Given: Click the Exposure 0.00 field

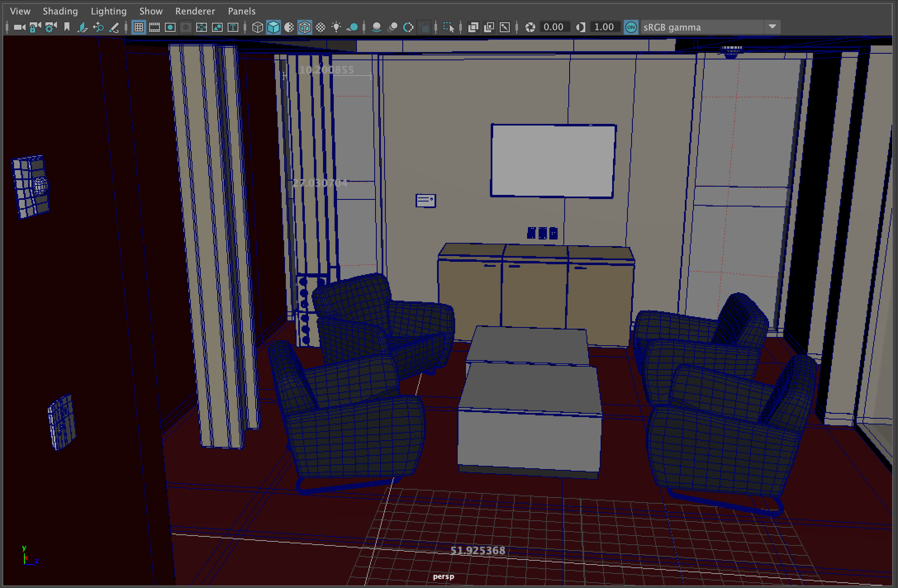Looking at the screenshot, I should click(x=554, y=27).
